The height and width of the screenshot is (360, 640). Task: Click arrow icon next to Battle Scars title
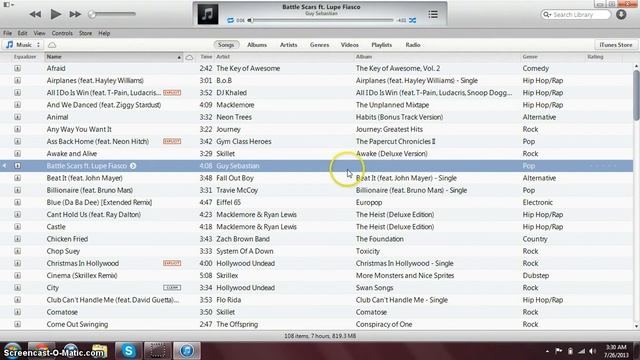click(133, 166)
